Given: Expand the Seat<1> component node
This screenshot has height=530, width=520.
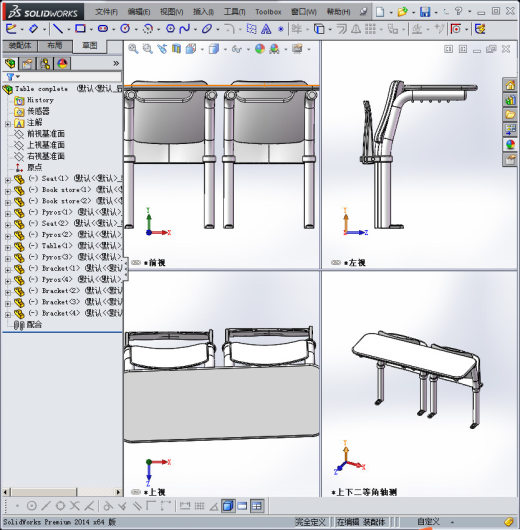Looking at the screenshot, I should [8, 180].
